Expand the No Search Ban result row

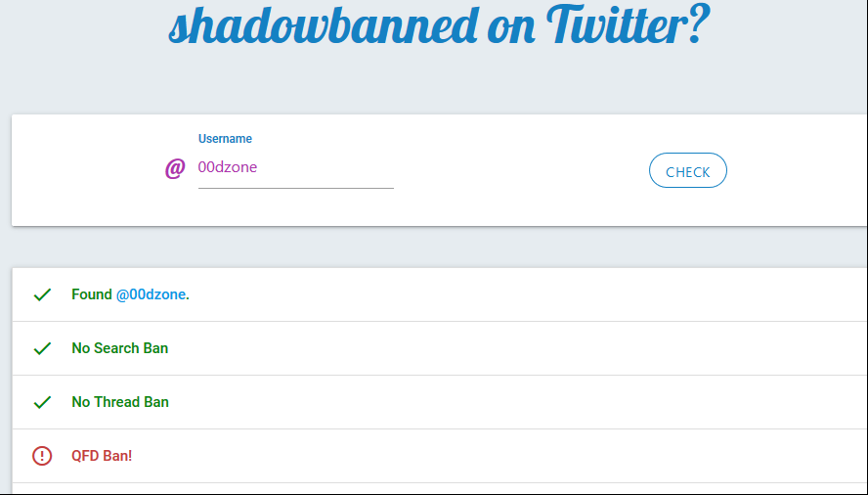pos(440,348)
